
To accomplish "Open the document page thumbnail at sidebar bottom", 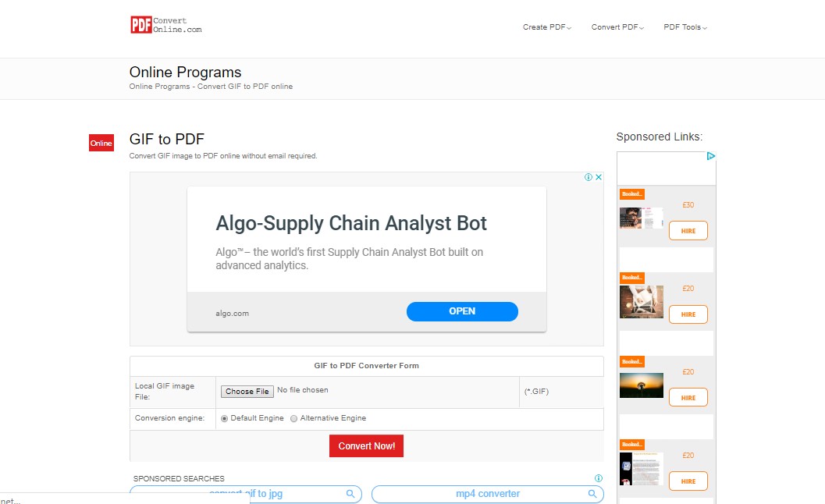I will point(642,468).
